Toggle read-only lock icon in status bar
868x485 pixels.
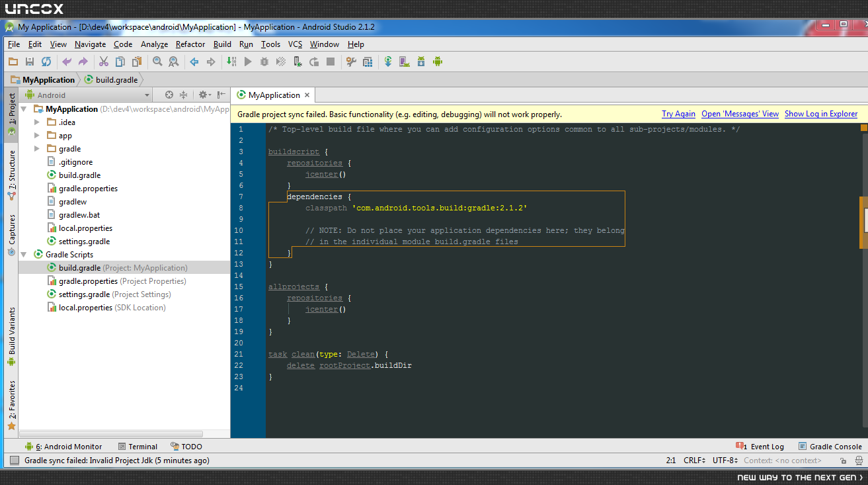pos(844,461)
